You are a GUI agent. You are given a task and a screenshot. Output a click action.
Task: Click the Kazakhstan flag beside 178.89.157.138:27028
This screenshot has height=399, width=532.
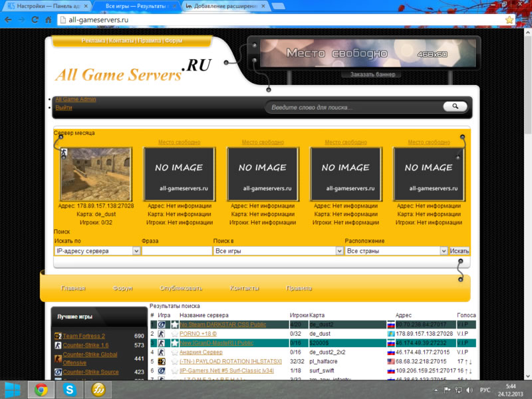[391, 334]
